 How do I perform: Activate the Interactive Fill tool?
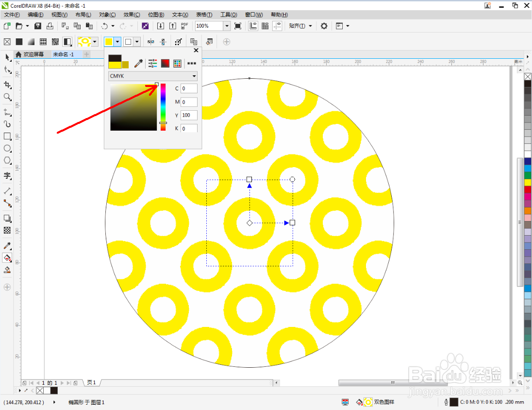point(7,258)
